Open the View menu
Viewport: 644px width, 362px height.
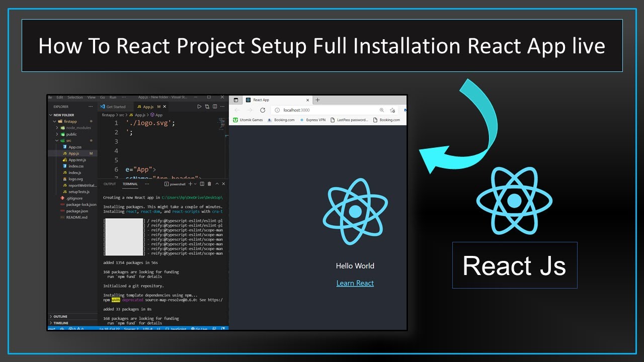[92, 98]
